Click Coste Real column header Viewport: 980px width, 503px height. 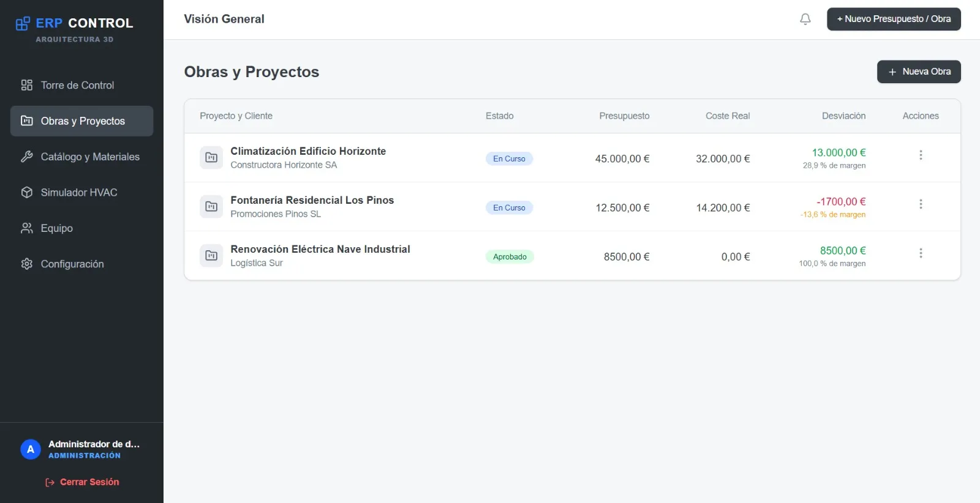coord(728,116)
